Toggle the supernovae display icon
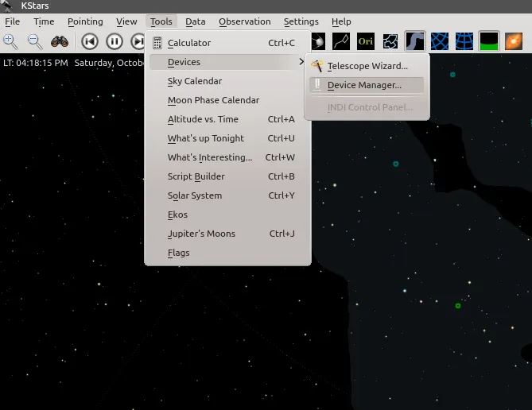The height and width of the screenshot is (410, 532). tap(514, 41)
